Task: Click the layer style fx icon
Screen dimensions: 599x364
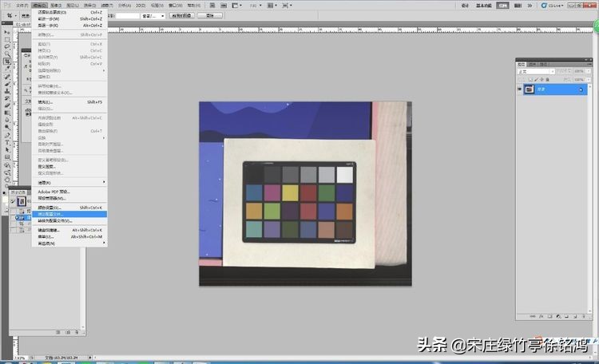Action: tap(541, 317)
